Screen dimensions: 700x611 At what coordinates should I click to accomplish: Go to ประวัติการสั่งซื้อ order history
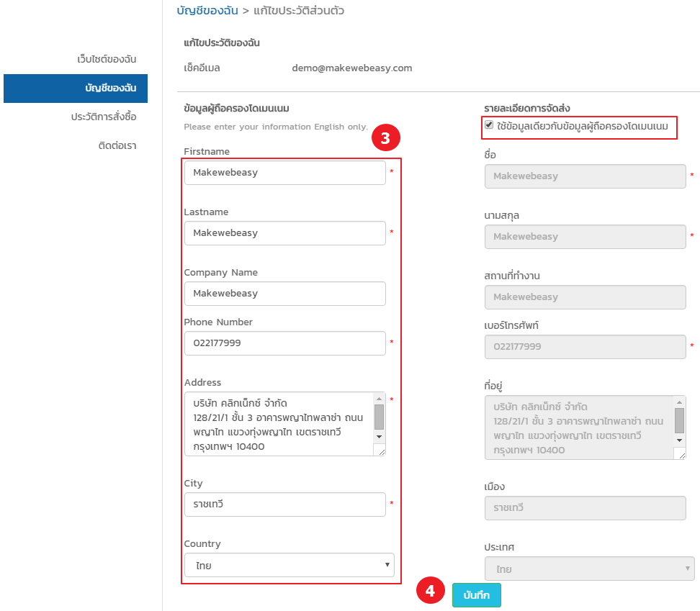103,117
